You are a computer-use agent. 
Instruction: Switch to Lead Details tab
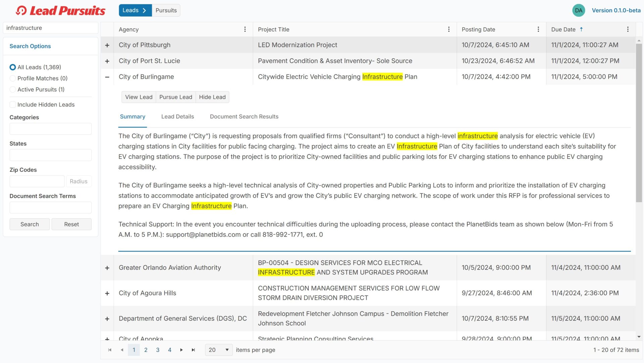(177, 117)
